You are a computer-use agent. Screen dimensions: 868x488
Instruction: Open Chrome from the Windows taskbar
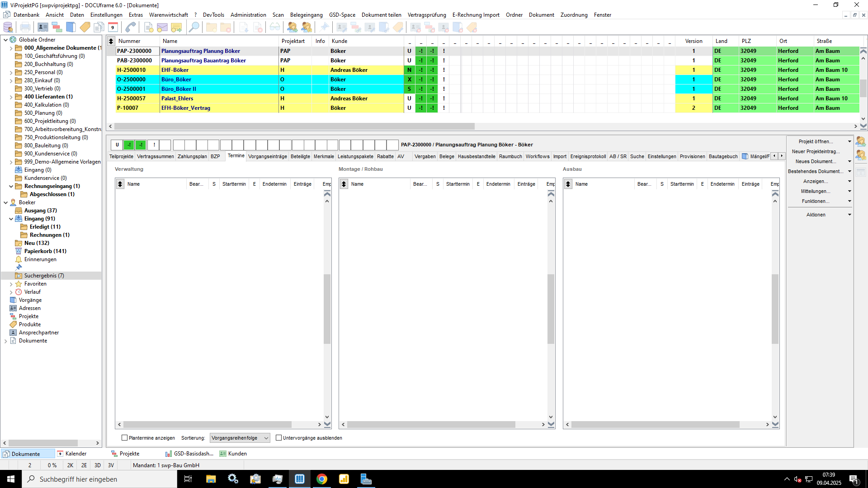(322, 479)
